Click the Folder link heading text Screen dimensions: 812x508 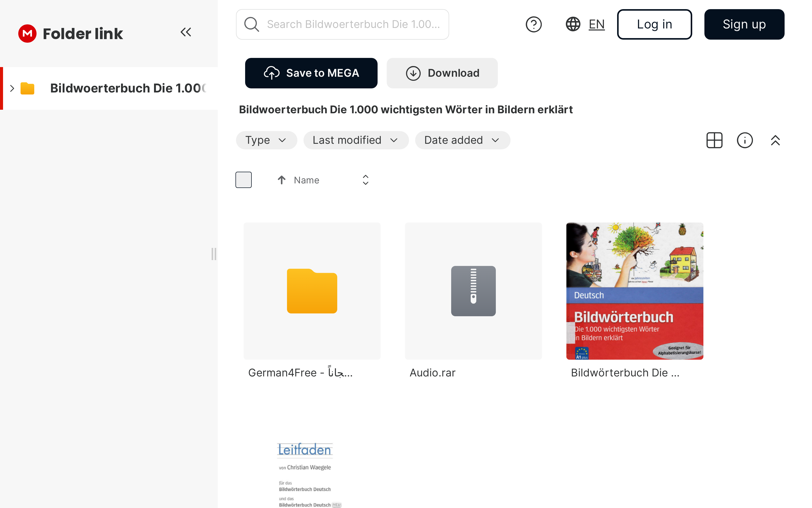(x=83, y=34)
